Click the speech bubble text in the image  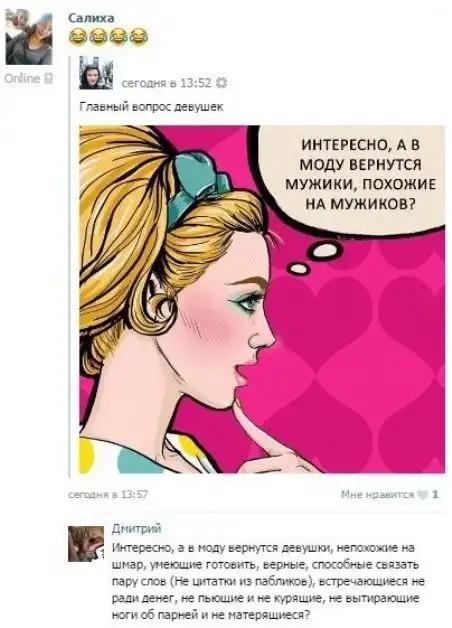[360, 175]
